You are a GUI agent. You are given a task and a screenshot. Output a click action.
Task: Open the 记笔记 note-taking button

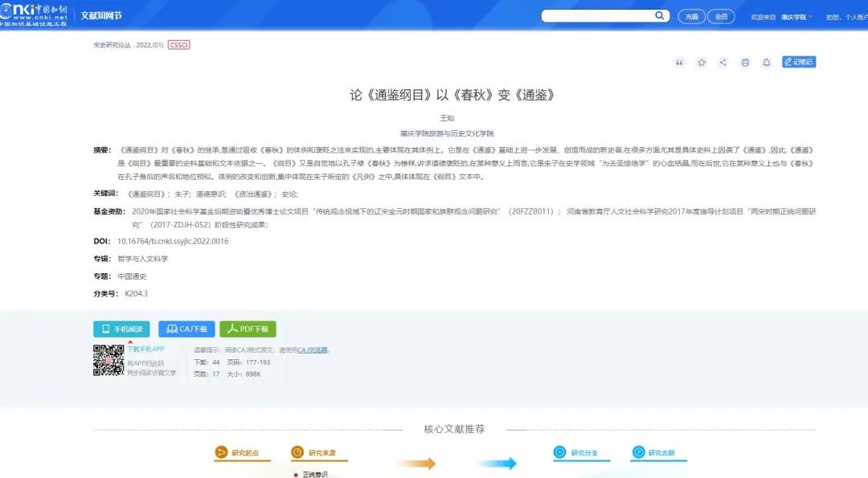(799, 62)
